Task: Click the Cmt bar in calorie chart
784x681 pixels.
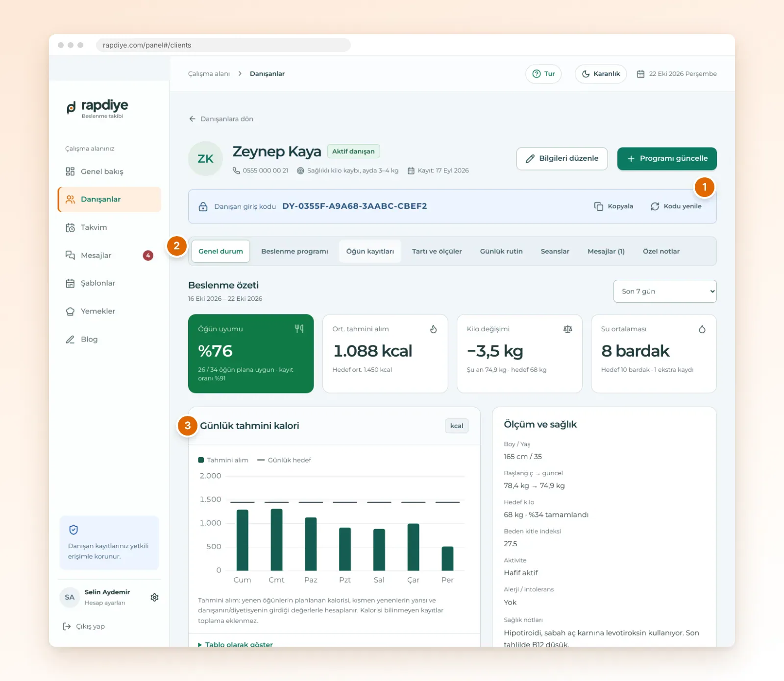Action: 276,539
